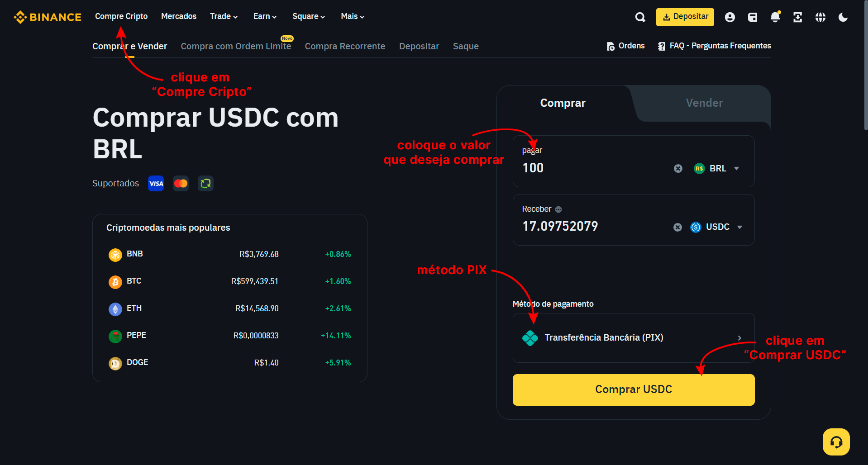Click the green transfer payment icon

click(x=205, y=183)
